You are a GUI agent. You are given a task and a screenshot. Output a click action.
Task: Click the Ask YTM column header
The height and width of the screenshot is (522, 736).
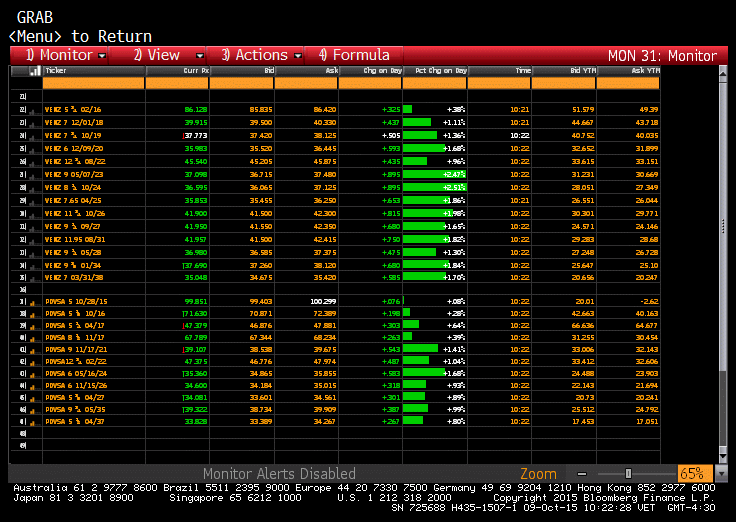[628, 71]
